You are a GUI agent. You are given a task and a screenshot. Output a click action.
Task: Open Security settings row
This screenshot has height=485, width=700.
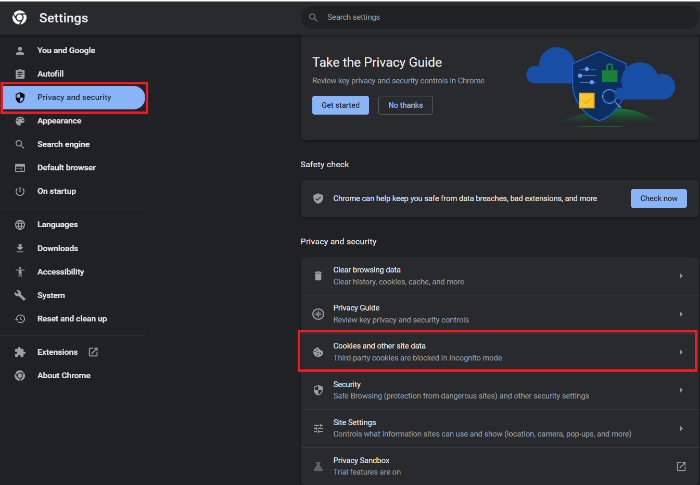[499, 390]
